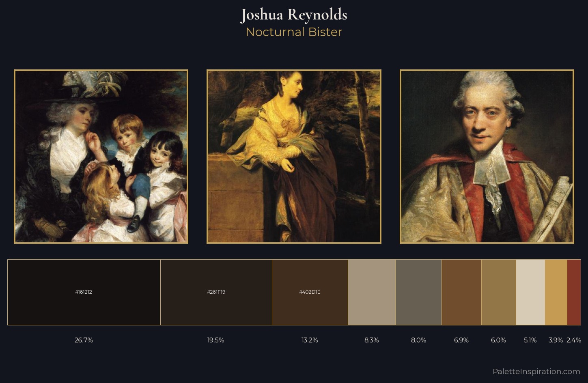The image size is (588, 383).
Task: Choose the brown 6.9% swatch
Action: (462, 292)
